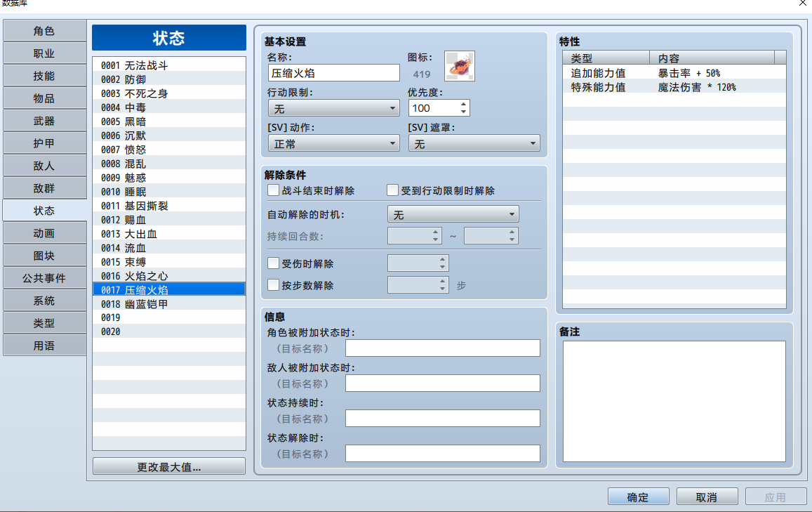Screen dimensions: 812x512
Task: Click the 取消 button
Action: click(707, 497)
